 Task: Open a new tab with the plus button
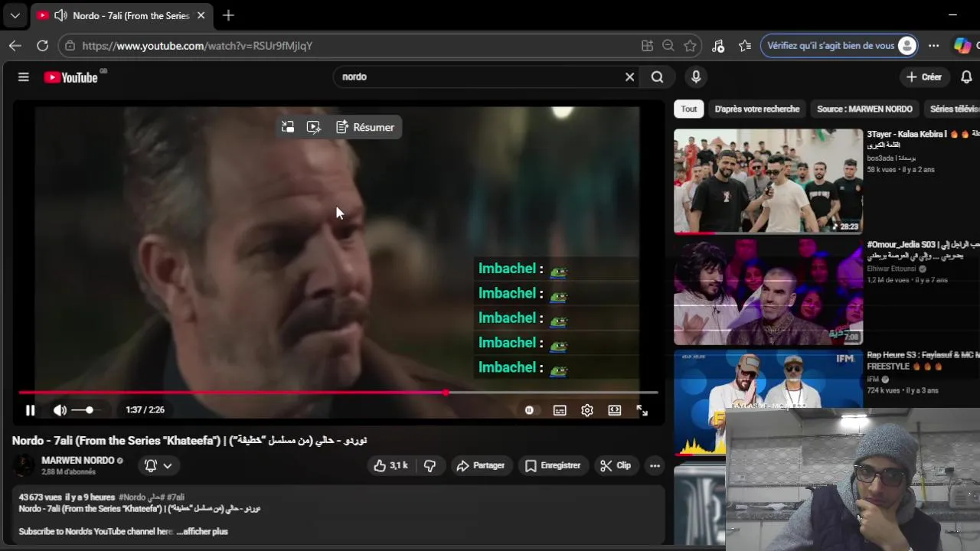pos(228,15)
